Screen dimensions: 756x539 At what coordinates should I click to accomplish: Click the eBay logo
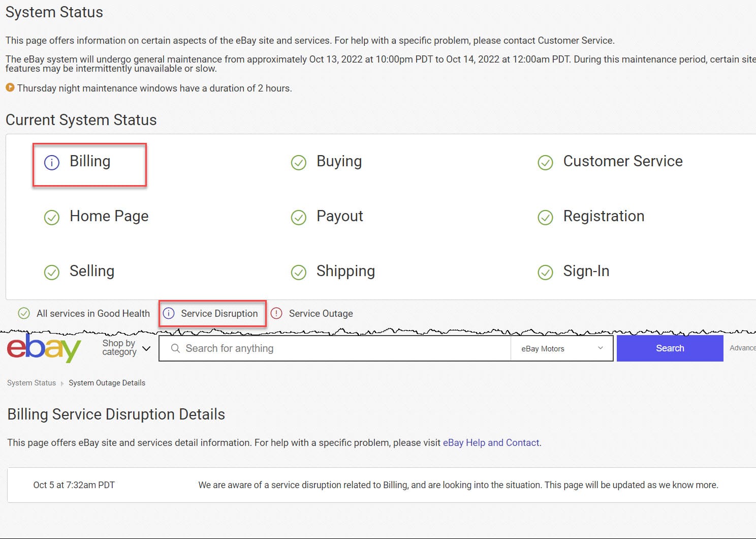pos(44,348)
